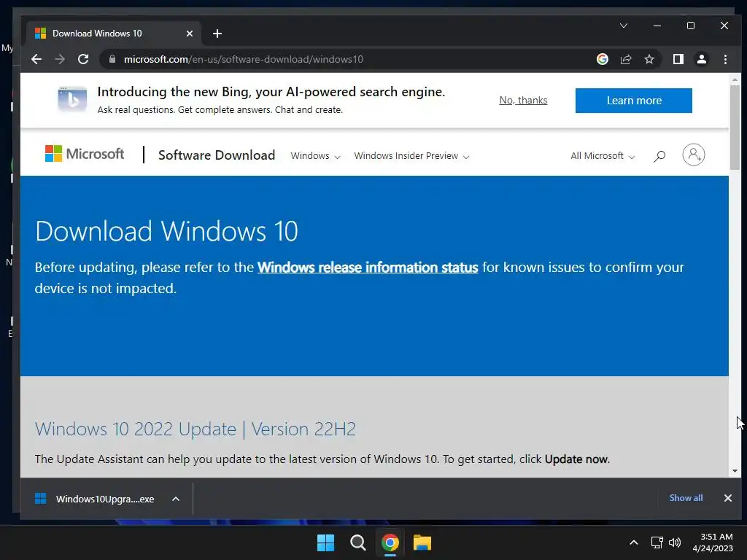Image resolution: width=747 pixels, height=560 pixels.
Task: Open the Google account icon in address bar
Action: click(603, 59)
